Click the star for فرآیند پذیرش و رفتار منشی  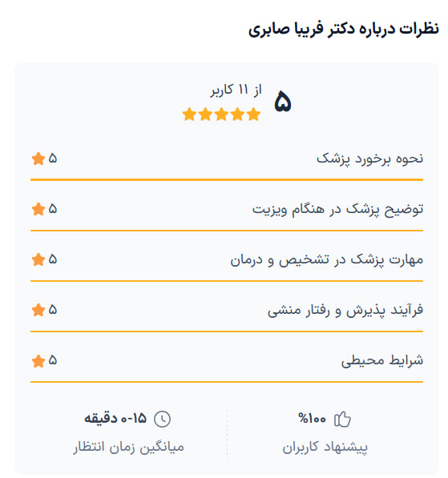coord(38,310)
